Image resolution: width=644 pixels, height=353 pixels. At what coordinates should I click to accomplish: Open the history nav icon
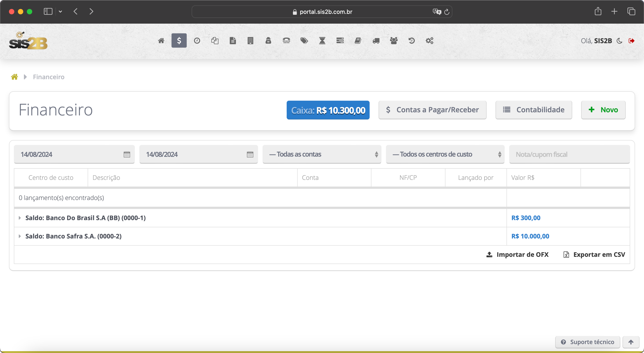click(x=411, y=41)
